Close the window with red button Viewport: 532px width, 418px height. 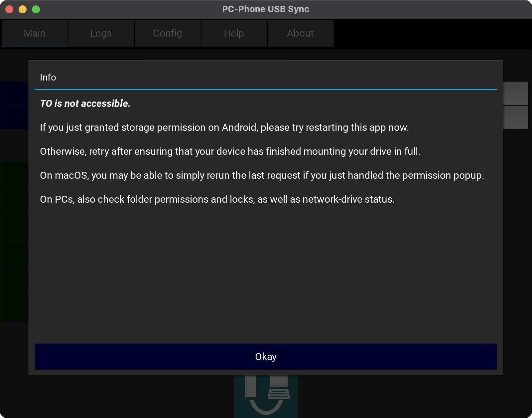9,9
